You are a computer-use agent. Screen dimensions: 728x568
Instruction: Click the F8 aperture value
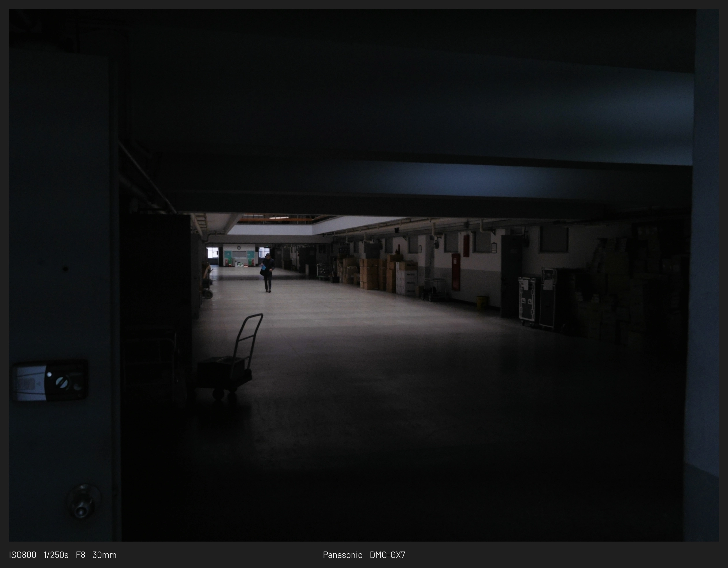(80, 555)
